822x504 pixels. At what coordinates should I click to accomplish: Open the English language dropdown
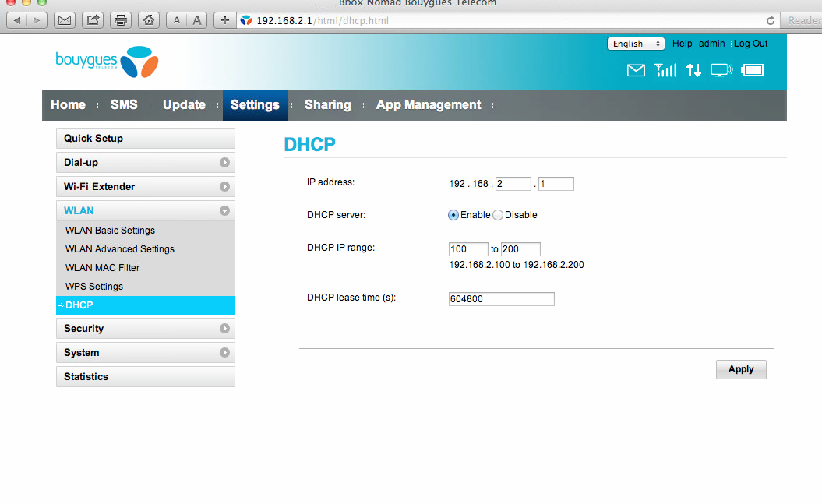point(635,44)
